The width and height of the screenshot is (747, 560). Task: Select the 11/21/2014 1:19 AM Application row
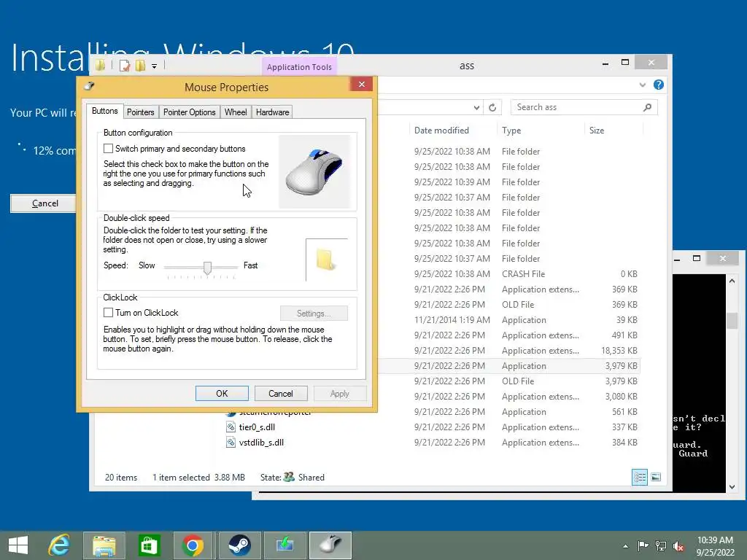pos(510,320)
